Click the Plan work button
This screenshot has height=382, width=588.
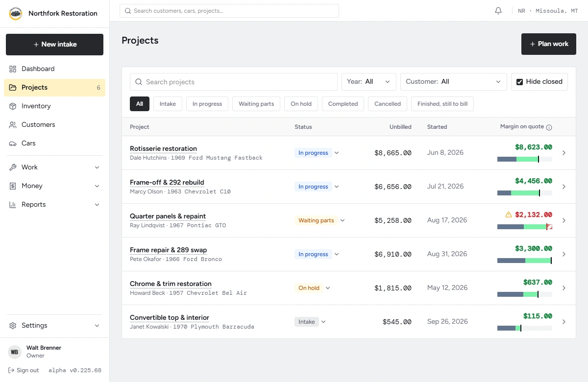tap(549, 44)
